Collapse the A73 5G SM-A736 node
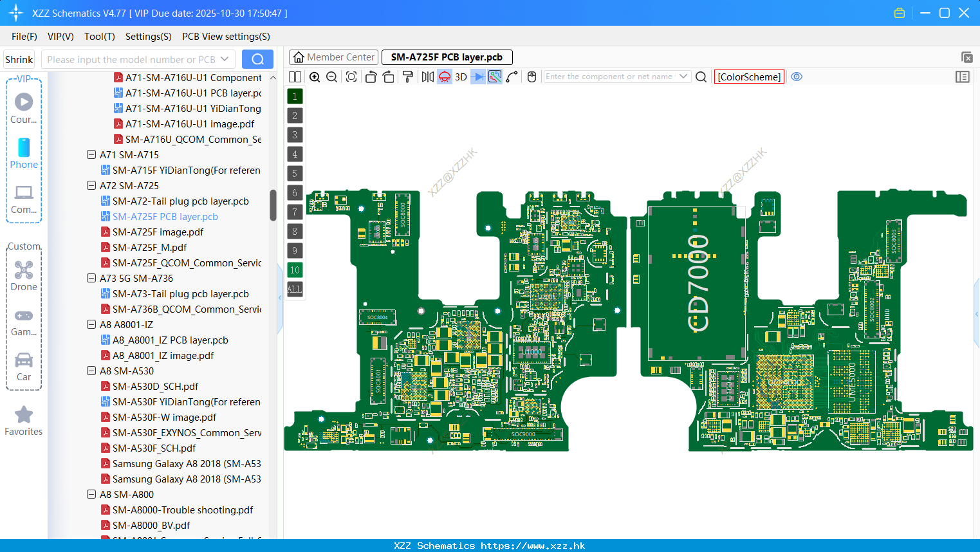The width and height of the screenshot is (980, 552). coord(91,278)
